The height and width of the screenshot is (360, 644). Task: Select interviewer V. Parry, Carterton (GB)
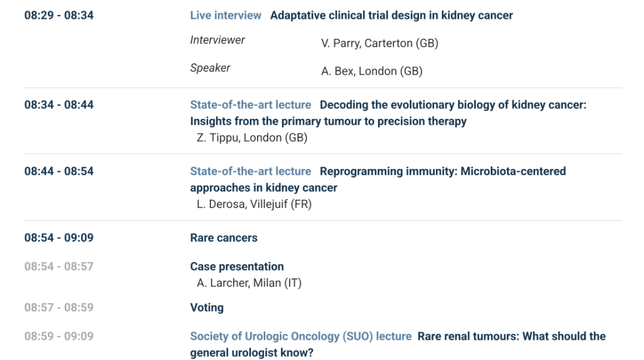[x=379, y=44]
